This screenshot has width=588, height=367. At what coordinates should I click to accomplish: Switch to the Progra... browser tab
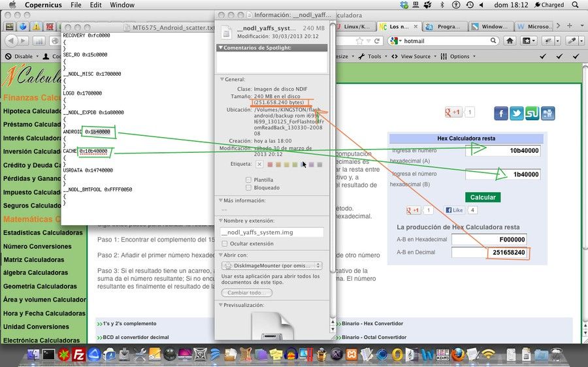pos(446,27)
